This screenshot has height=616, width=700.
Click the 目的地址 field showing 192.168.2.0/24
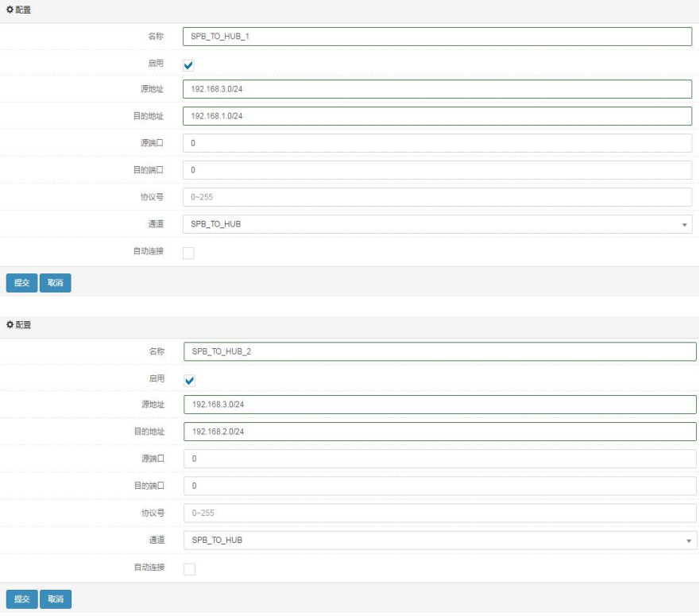tap(439, 432)
